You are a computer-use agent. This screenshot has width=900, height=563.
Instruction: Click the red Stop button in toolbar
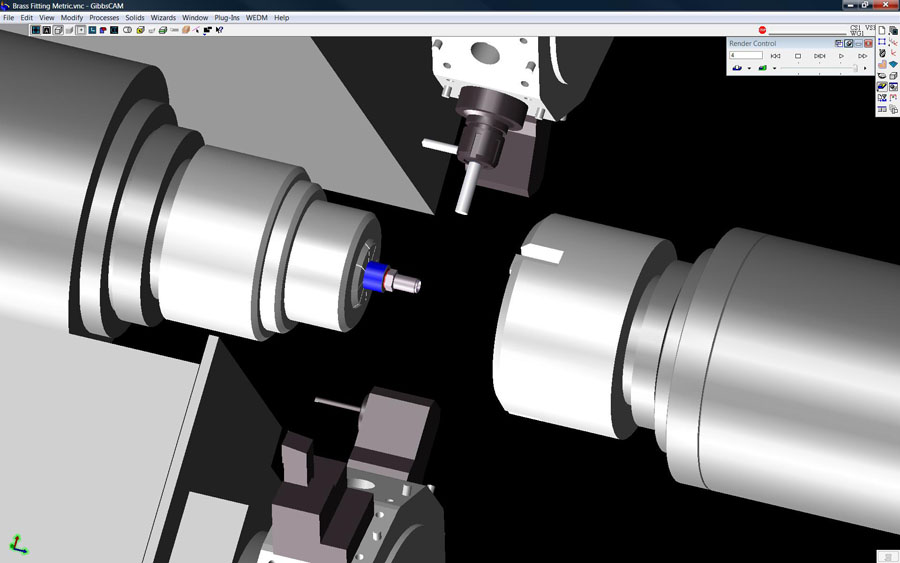[762, 30]
